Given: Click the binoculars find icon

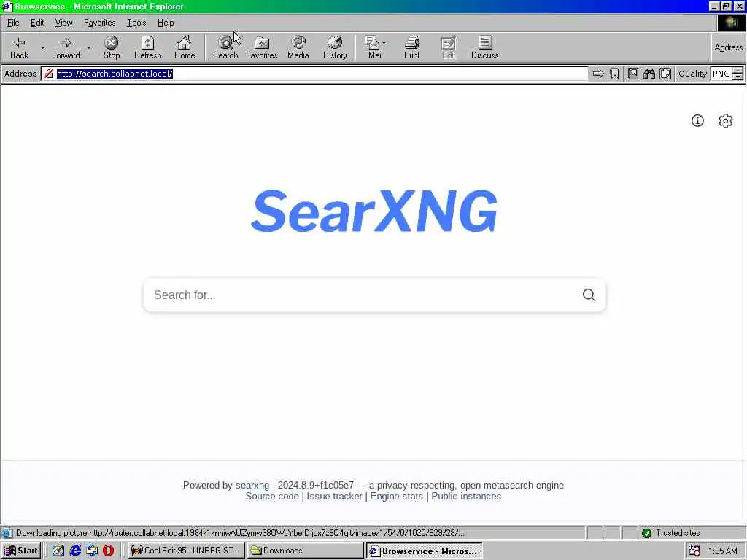Looking at the screenshot, I should click(x=649, y=74).
